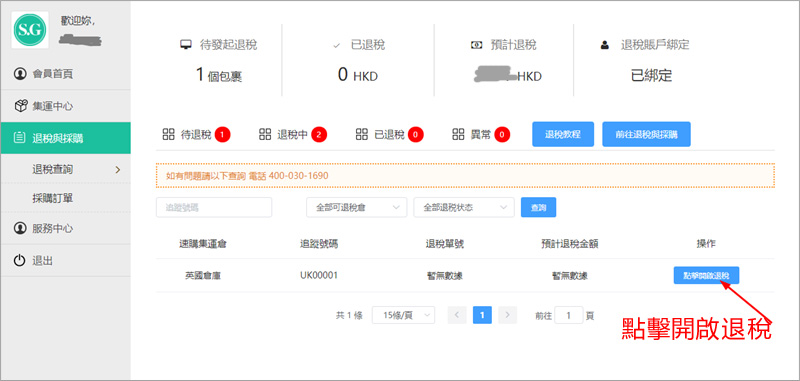Click the S.G logo avatar
This screenshot has height=381, width=800.
(30, 30)
